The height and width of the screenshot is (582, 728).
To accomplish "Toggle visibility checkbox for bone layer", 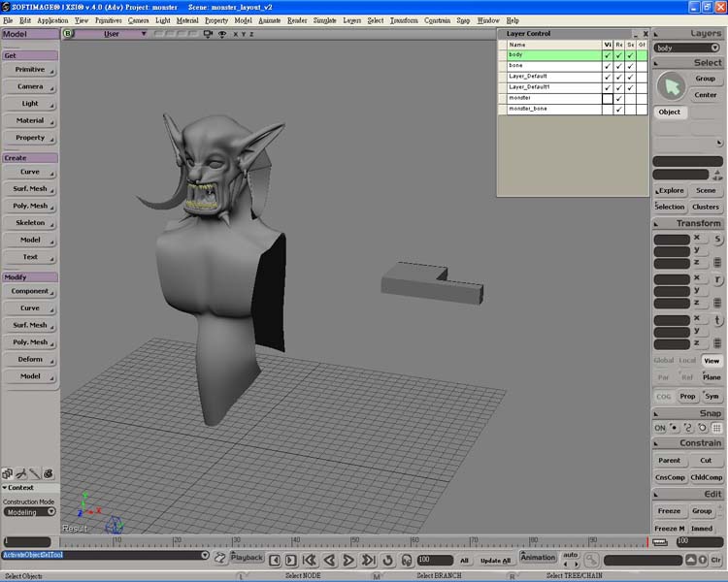I will coord(608,66).
